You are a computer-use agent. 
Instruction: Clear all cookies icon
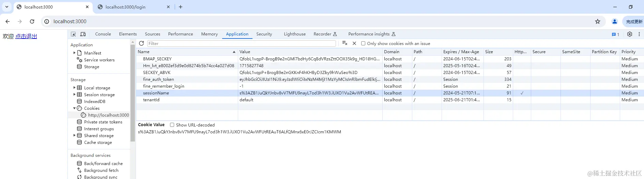coord(345,43)
